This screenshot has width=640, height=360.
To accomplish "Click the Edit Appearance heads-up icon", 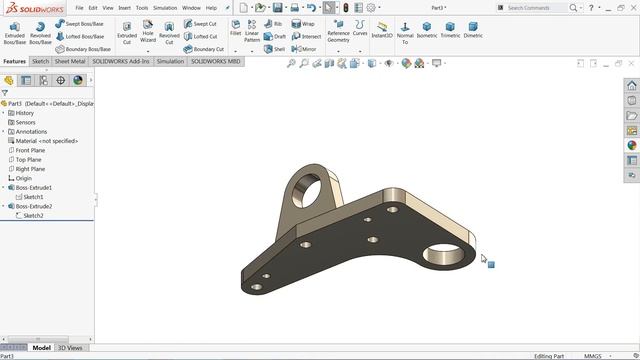I will (x=406, y=63).
